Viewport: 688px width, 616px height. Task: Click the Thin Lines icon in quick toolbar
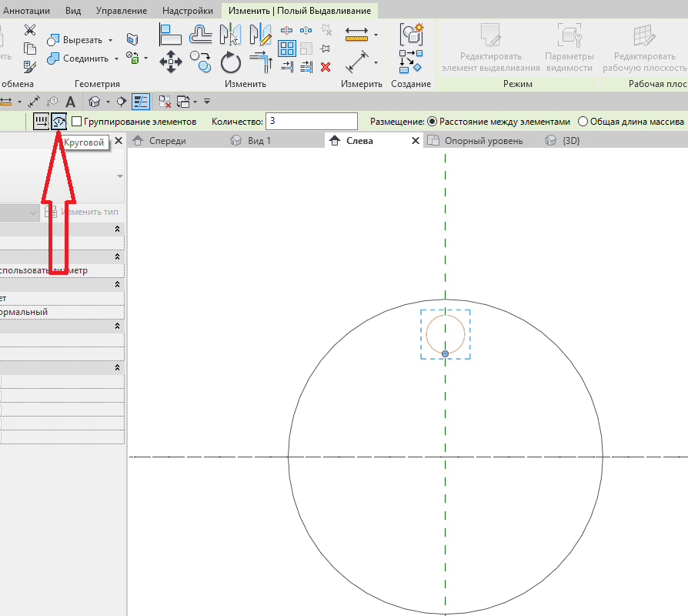pyautogui.click(x=141, y=102)
